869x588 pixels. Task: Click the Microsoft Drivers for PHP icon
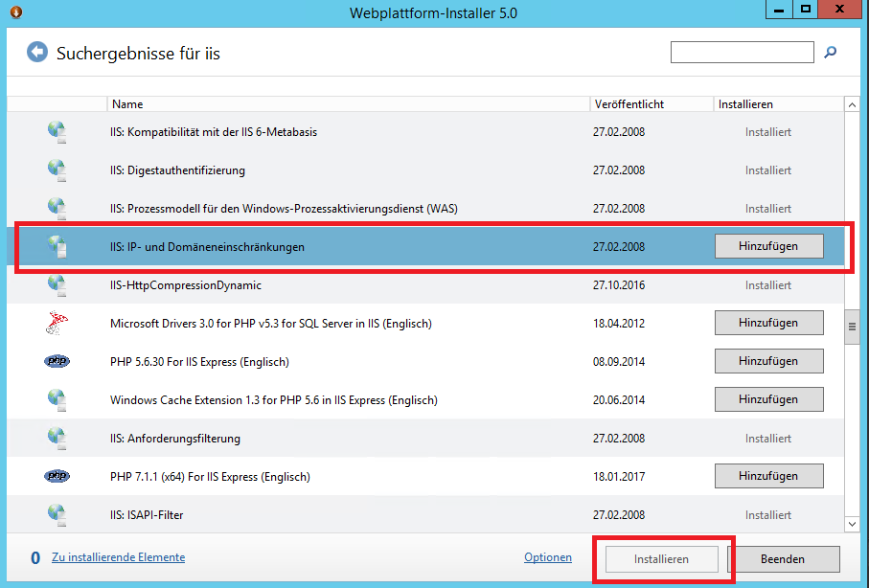click(57, 323)
